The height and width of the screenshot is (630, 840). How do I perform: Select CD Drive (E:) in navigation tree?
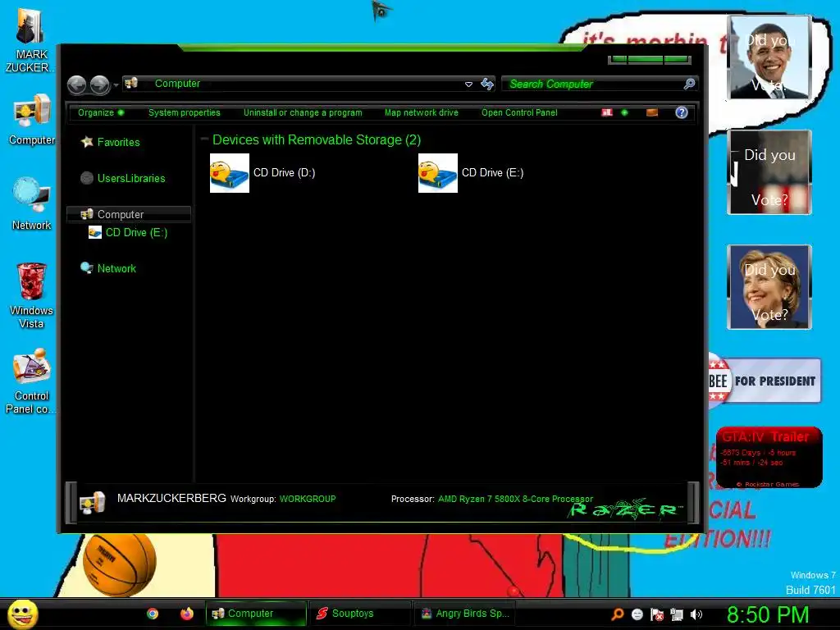point(128,232)
